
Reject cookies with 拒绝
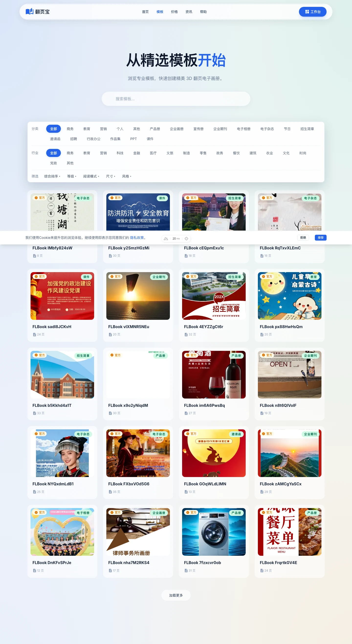tap(303, 237)
